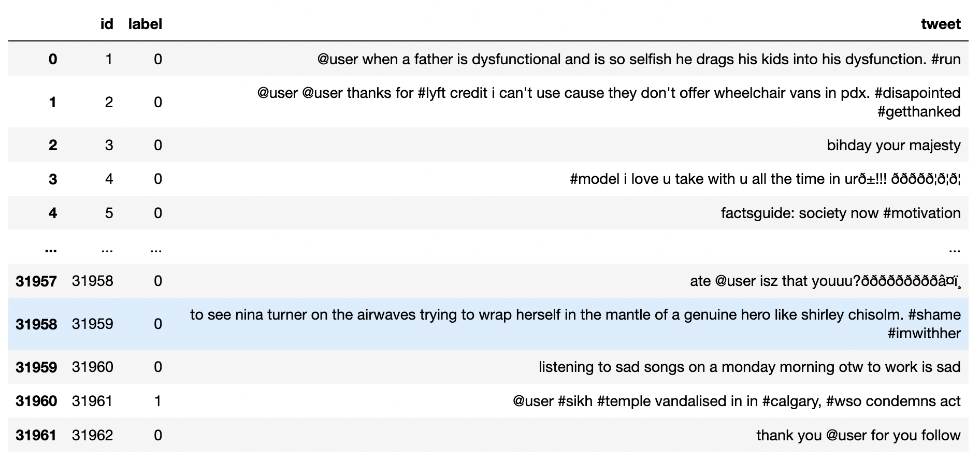Click the 'tweet' column header
980x460 pixels.
[x=941, y=24]
